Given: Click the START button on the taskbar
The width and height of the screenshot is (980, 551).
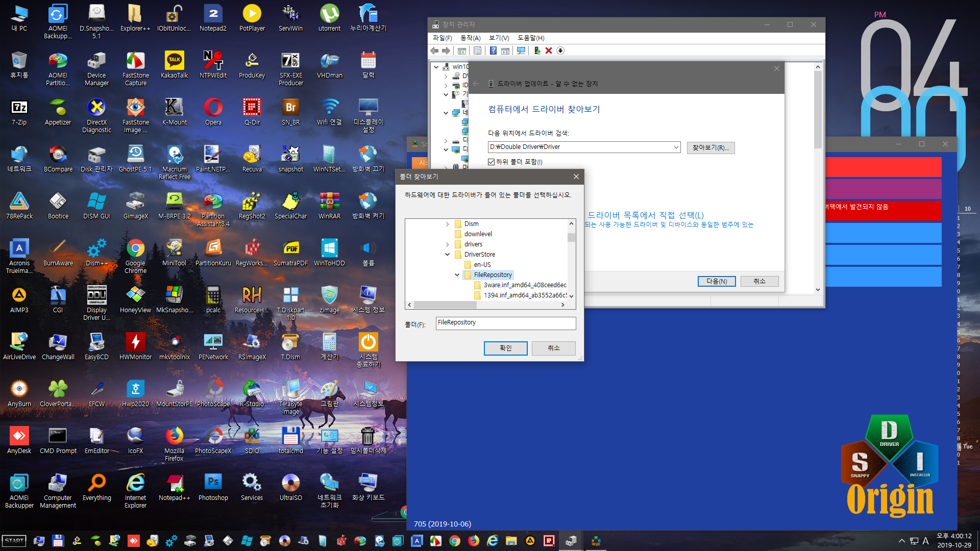Looking at the screenshot, I should [x=14, y=541].
